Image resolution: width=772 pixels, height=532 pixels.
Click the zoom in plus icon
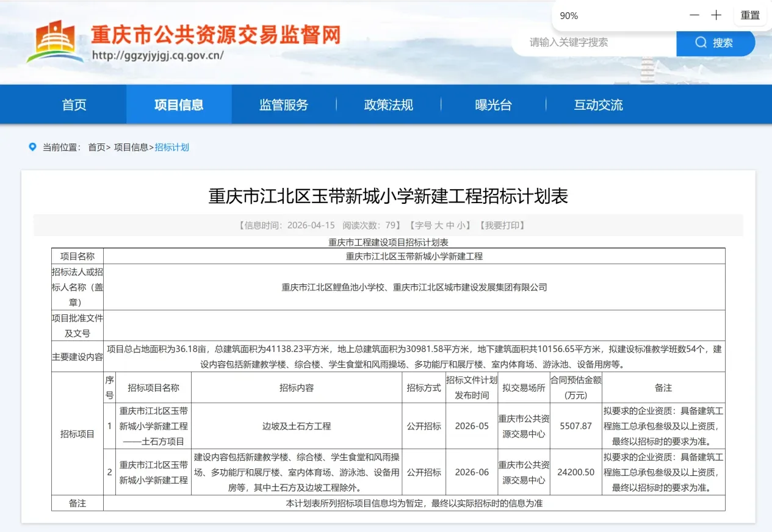716,15
